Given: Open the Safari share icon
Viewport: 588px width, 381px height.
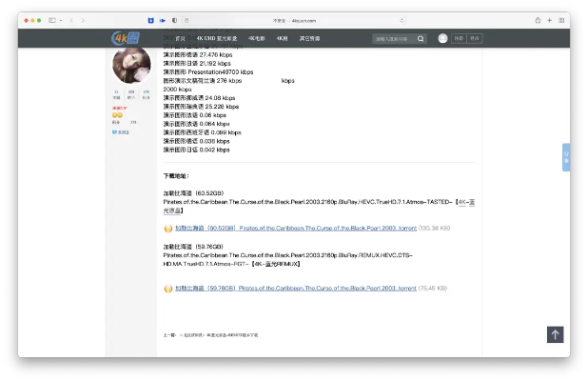Looking at the screenshot, I should point(538,20).
